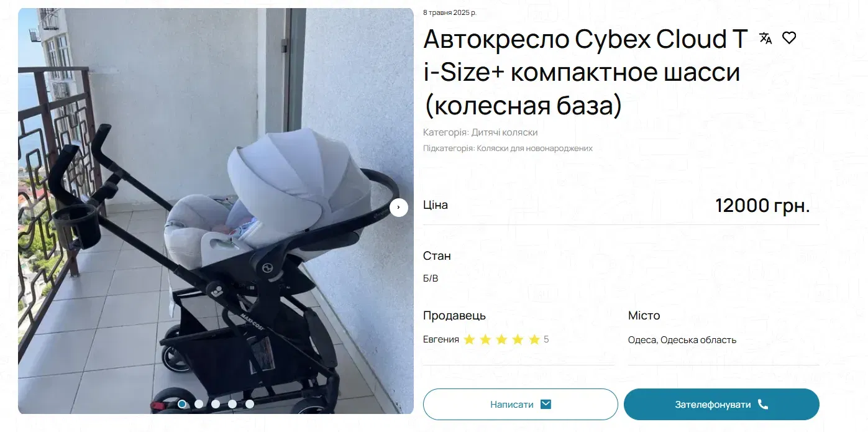Click the 12000 грн. price
This screenshot has height=432, width=868.
point(762,205)
